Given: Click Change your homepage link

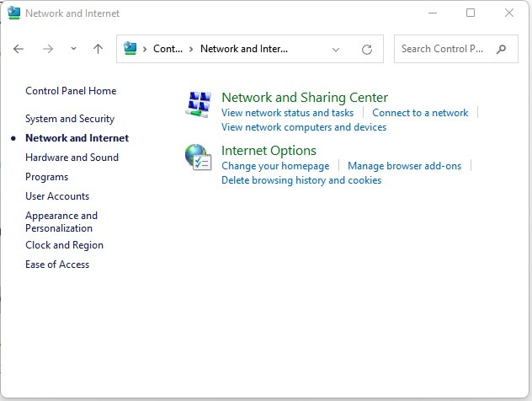Looking at the screenshot, I should tap(275, 166).
